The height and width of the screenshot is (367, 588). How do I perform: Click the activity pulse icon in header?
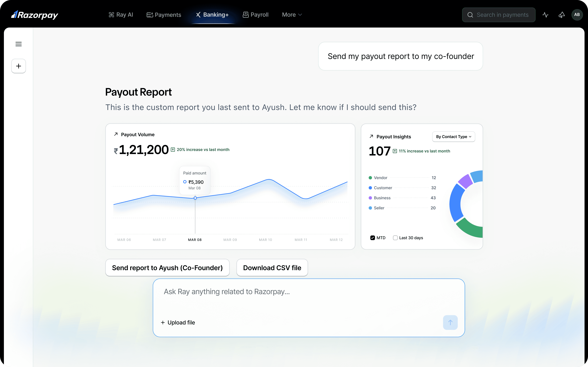point(545,15)
